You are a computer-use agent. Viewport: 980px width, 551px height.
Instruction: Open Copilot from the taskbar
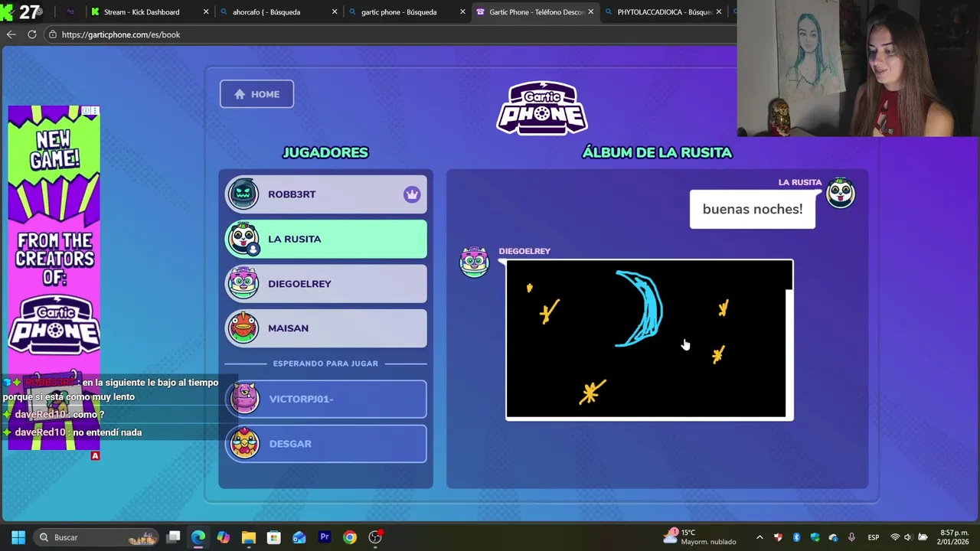[224, 537]
